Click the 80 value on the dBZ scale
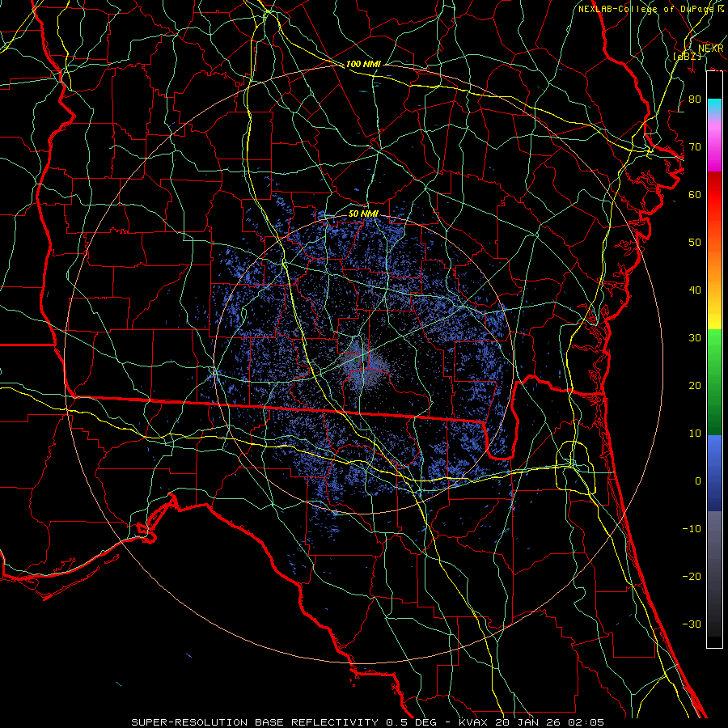 [695, 99]
